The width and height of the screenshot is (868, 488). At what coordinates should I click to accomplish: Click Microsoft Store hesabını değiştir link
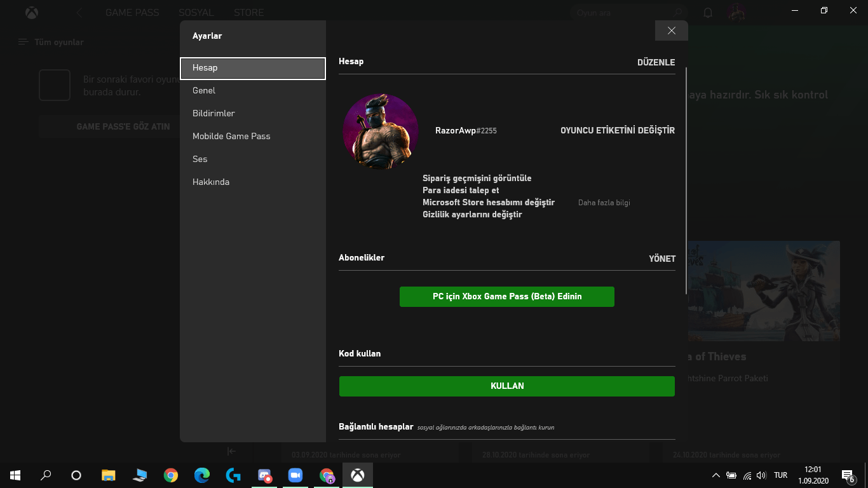489,202
